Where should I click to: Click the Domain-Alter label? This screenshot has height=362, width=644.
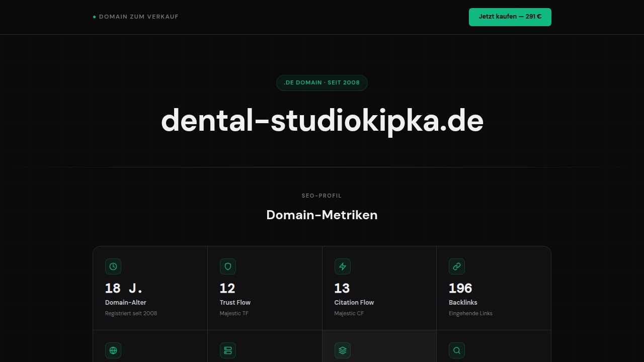126,302
